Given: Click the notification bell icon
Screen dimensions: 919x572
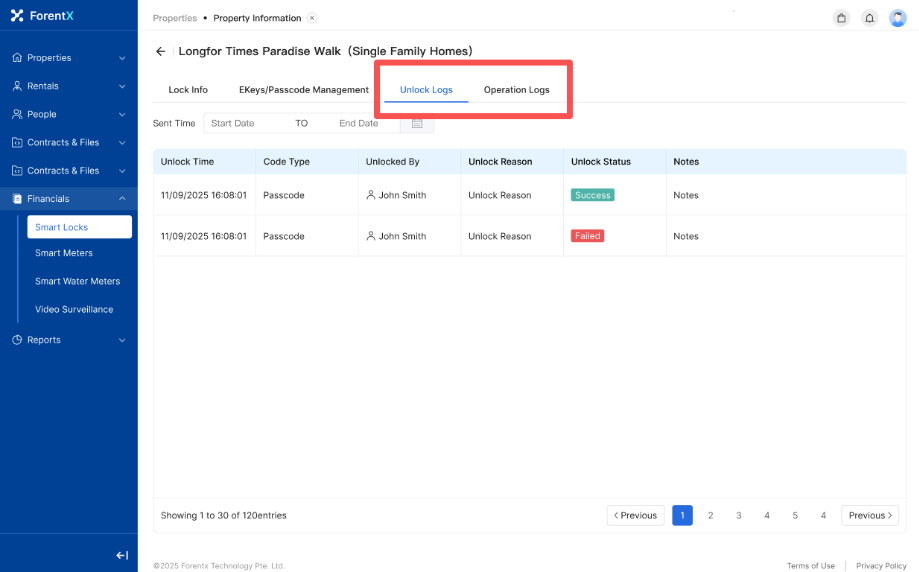Looking at the screenshot, I should 869,18.
